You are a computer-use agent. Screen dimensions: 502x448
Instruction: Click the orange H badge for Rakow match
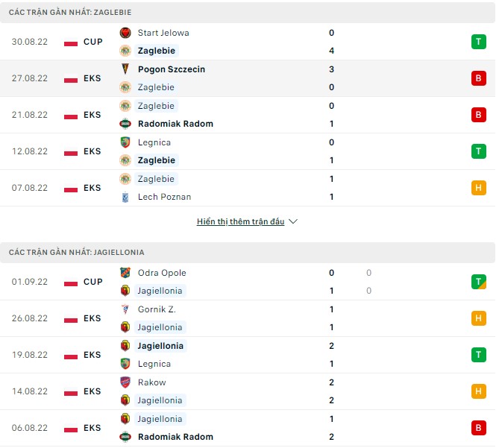tap(479, 391)
